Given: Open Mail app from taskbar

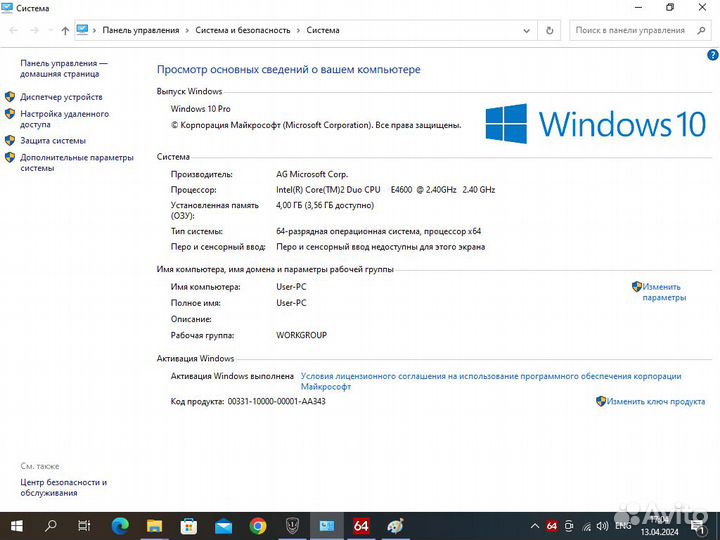Looking at the screenshot, I should tap(223, 526).
